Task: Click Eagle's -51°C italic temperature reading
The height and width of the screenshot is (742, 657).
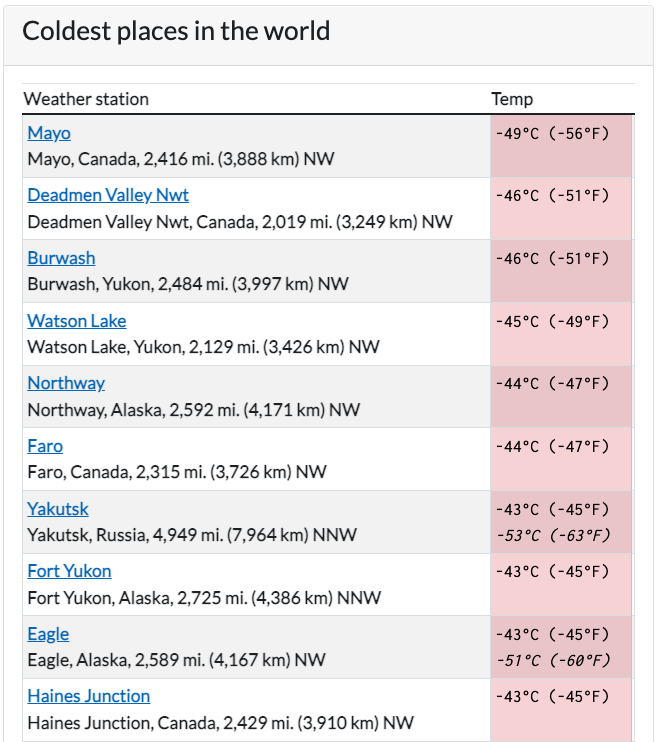Action: pos(553,660)
